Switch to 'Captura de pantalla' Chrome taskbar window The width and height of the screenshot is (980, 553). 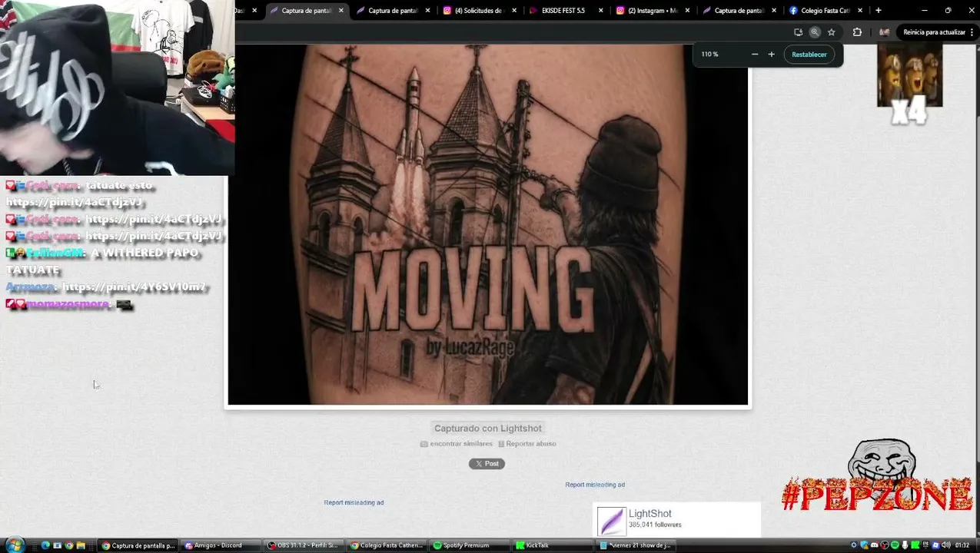pyautogui.click(x=138, y=545)
